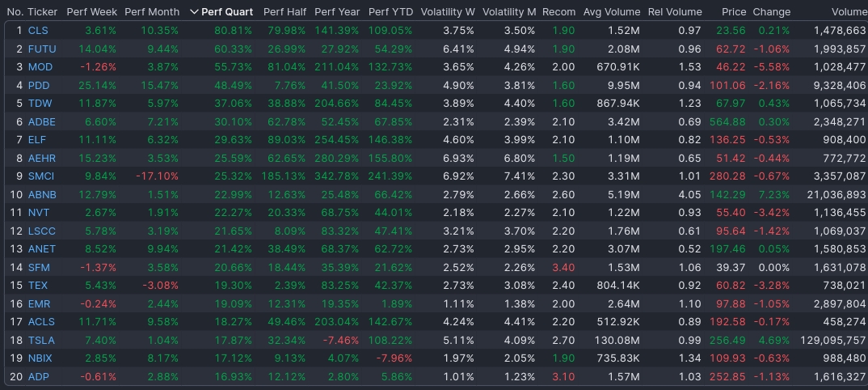The height and width of the screenshot is (390, 868).
Task: Open the CLS ticker link
Action: point(38,31)
